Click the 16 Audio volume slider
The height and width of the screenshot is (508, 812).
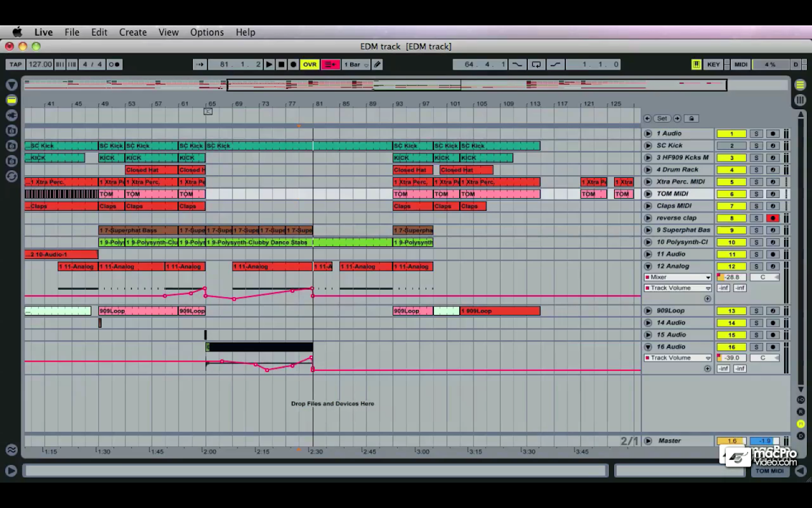(x=731, y=358)
